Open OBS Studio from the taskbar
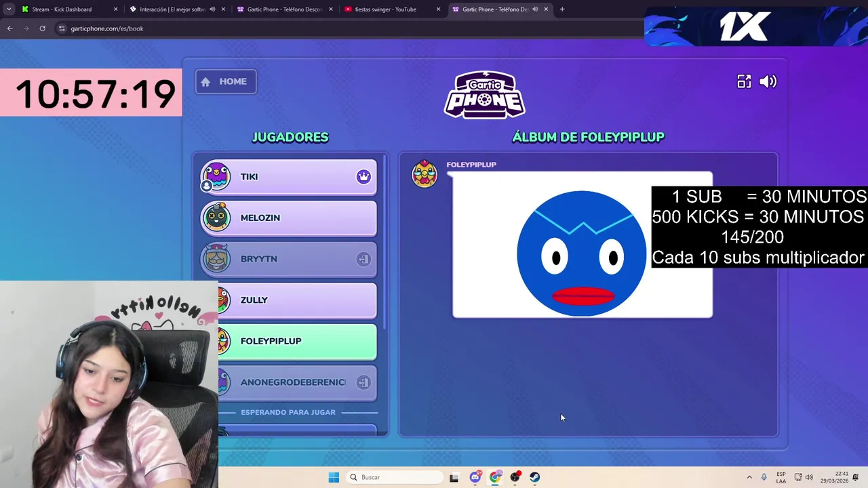Screen dimensions: 868x488 click(x=515, y=477)
